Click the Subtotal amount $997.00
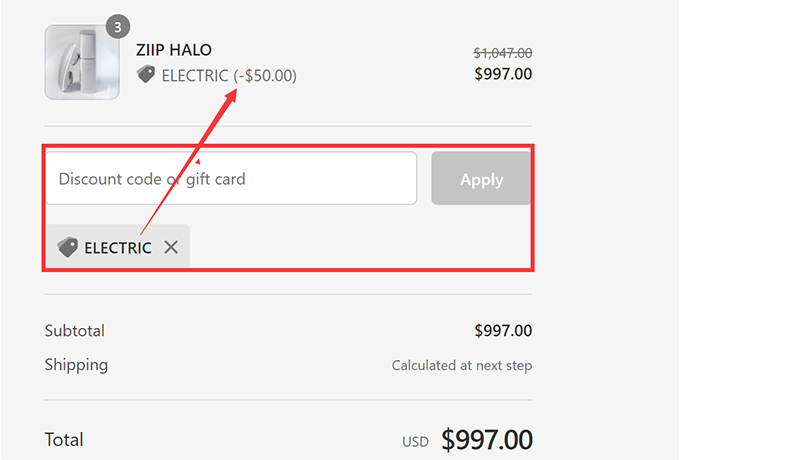Viewport: 800px width, 460px height. (503, 331)
